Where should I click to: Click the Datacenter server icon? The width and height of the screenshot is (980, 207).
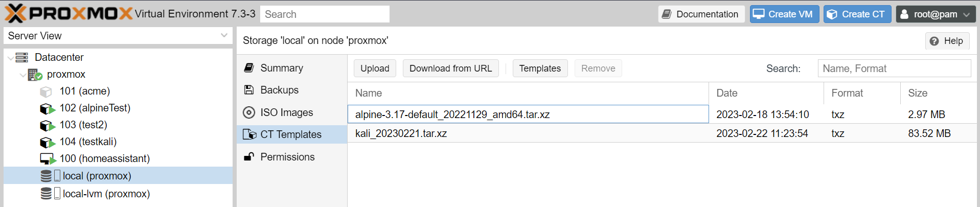tap(22, 57)
